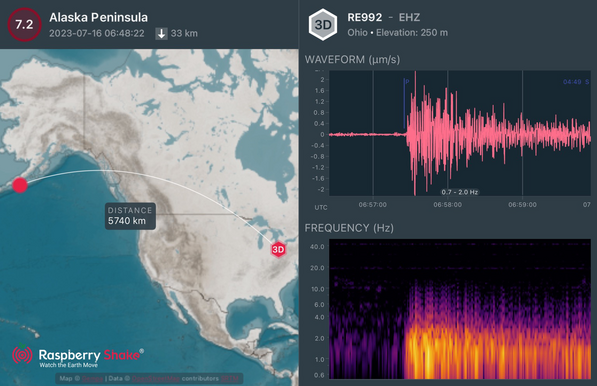
Task: Click the 7.2 magnitude badge
Action: [x=24, y=24]
